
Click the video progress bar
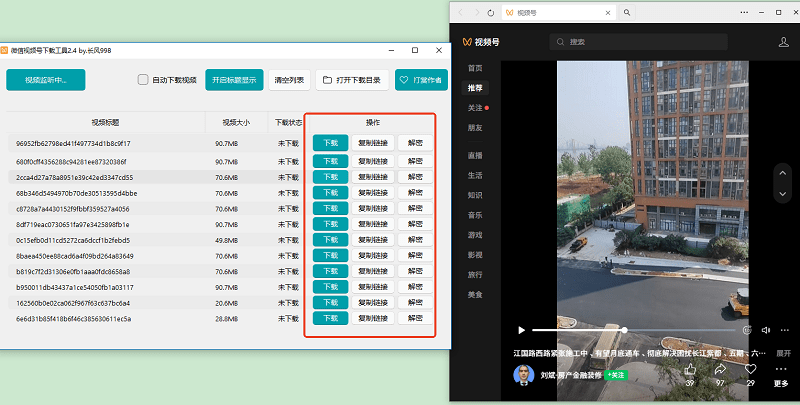(x=633, y=330)
